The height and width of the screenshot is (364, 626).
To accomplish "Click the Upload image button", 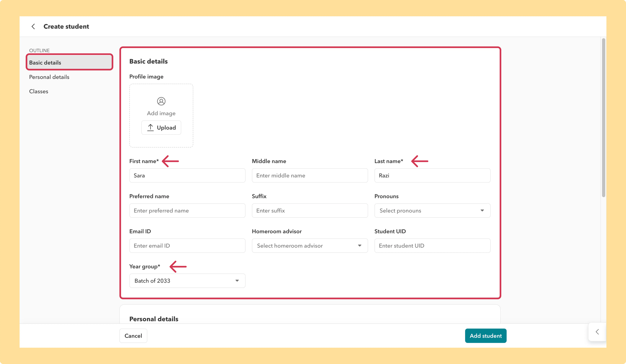I will tap(161, 128).
